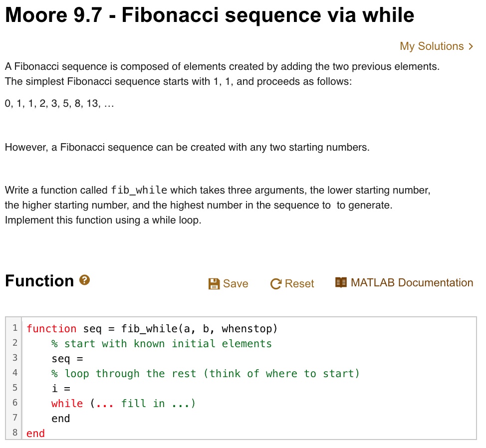Click the Reset circular arrow icon
Screen dimensions: 486x448
(x=275, y=284)
